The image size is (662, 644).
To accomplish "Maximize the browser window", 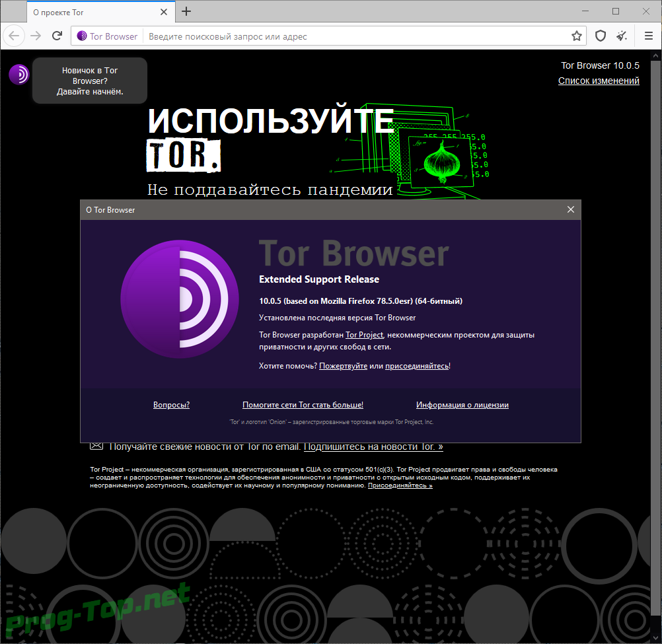I will 616,11.
